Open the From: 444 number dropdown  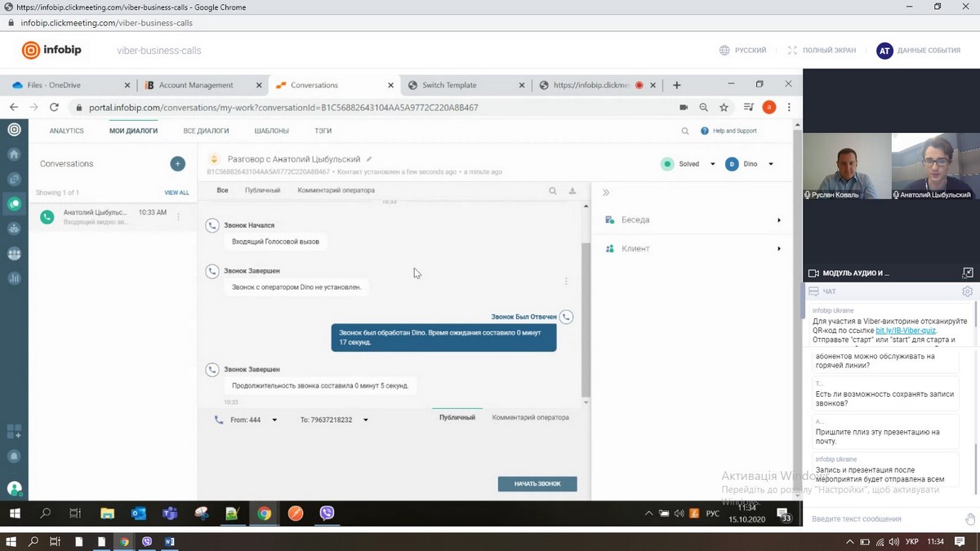pyautogui.click(x=274, y=420)
